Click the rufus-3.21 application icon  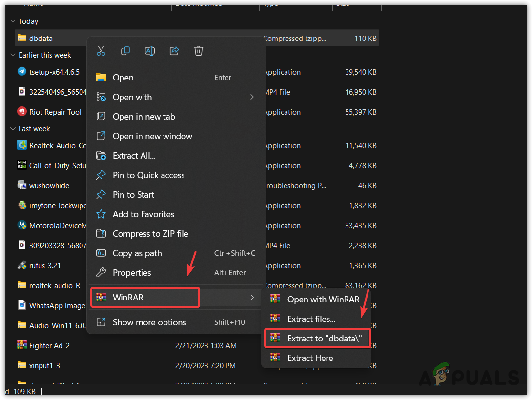click(21, 266)
